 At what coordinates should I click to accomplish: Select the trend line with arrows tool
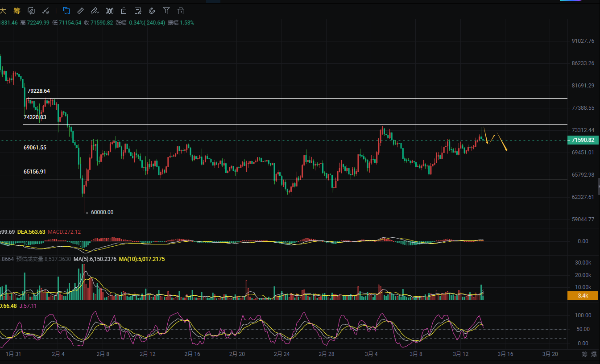point(46,10)
